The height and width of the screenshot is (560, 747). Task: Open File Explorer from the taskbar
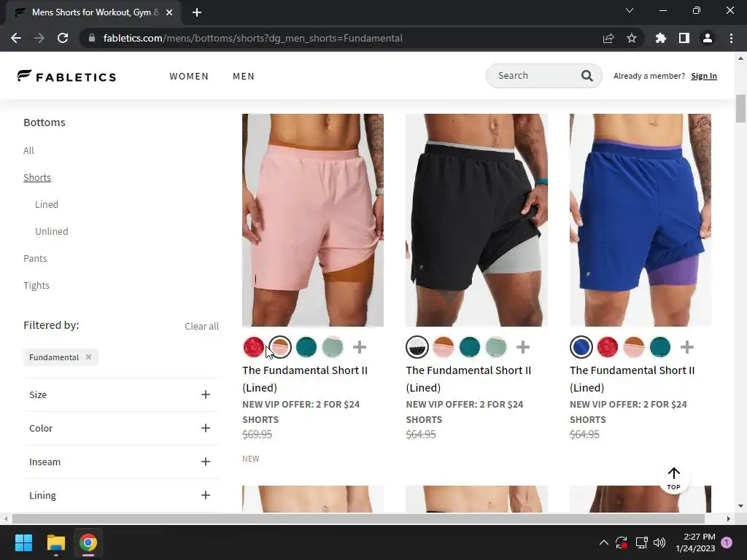55,542
